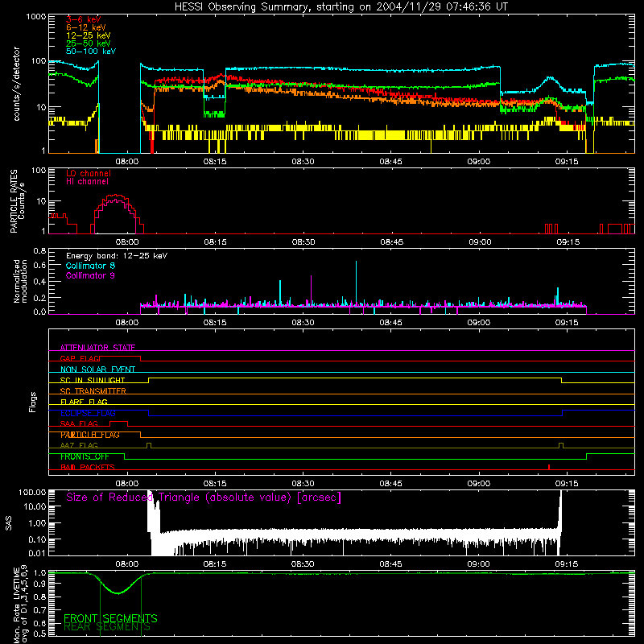Click the 1000 tick label on the counts axis
Viewport: 644px width, 644px height.
(36, 17)
